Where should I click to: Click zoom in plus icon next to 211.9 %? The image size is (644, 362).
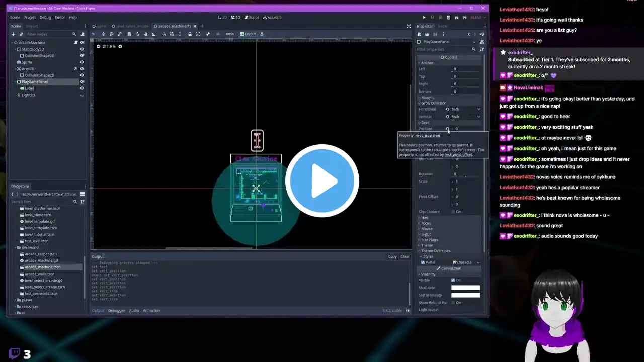coord(120,46)
